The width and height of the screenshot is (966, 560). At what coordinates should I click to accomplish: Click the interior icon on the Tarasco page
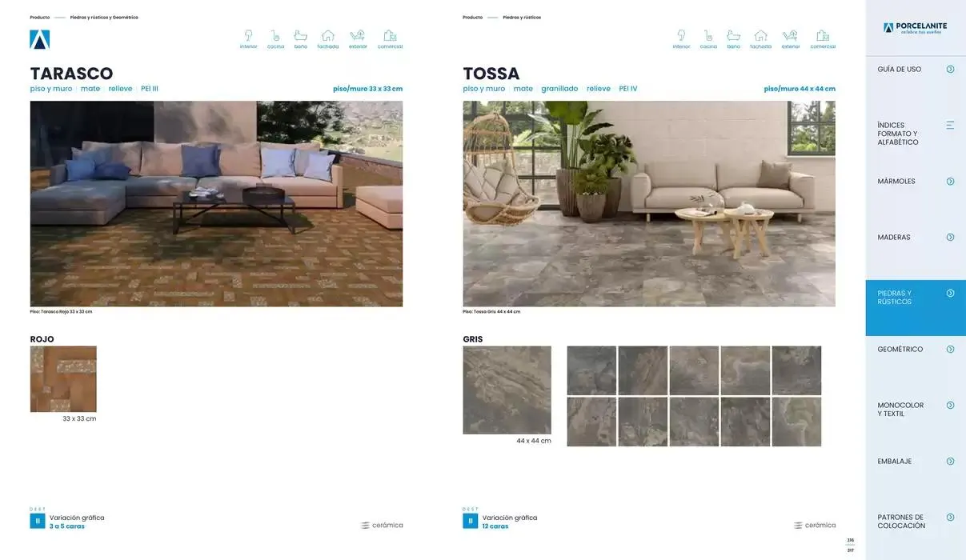(248, 36)
